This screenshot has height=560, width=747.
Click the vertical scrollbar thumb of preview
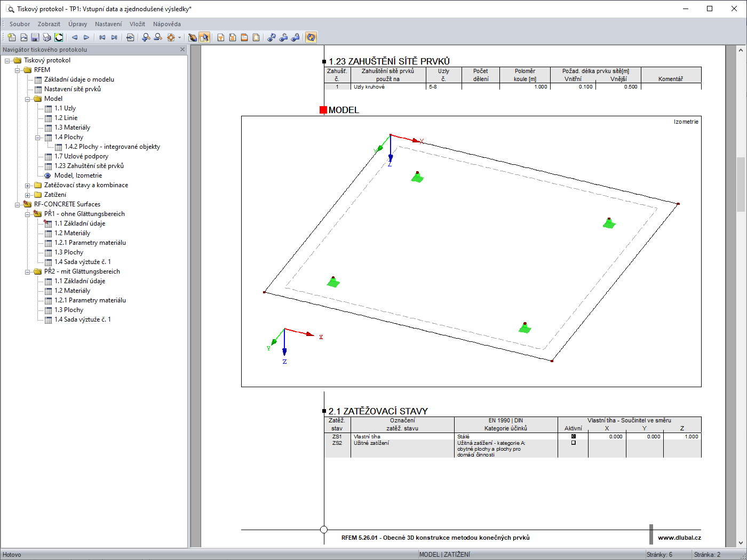point(741,185)
